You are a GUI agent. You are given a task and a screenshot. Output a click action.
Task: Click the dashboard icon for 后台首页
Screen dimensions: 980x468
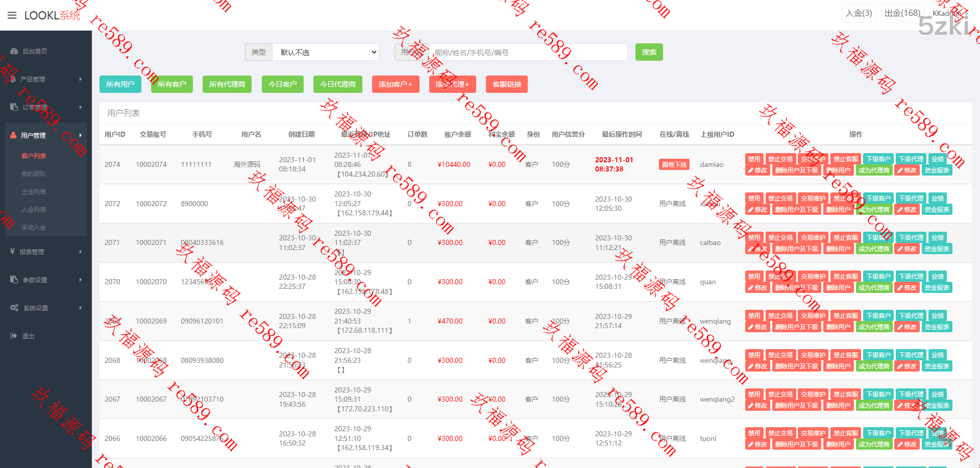pyautogui.click(x=14, y=51)
